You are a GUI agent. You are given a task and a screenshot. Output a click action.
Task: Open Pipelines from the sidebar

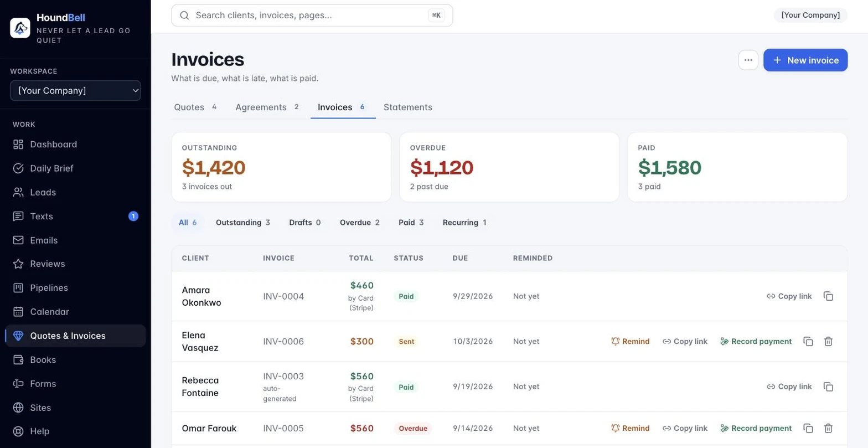coord(75,288)
